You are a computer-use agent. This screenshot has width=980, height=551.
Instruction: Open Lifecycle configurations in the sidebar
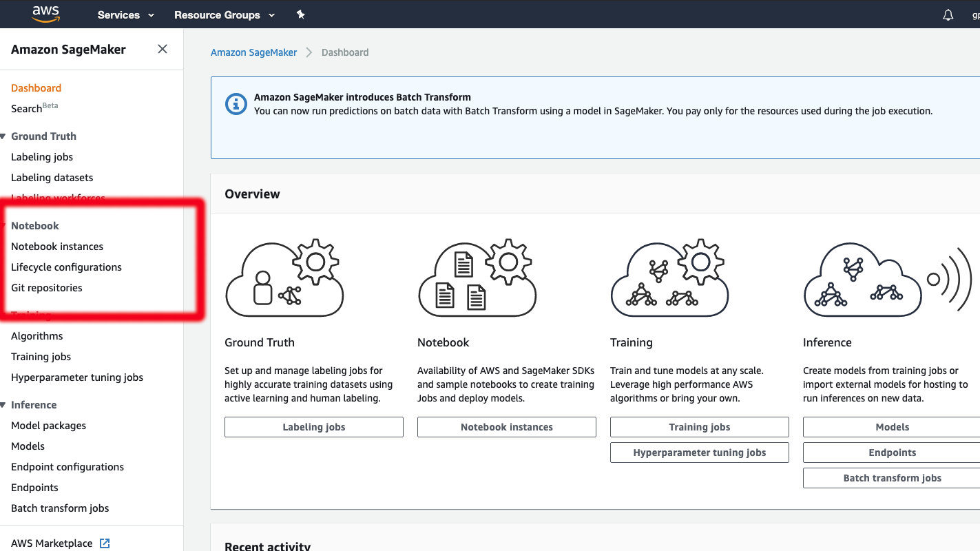pos(66,267)
